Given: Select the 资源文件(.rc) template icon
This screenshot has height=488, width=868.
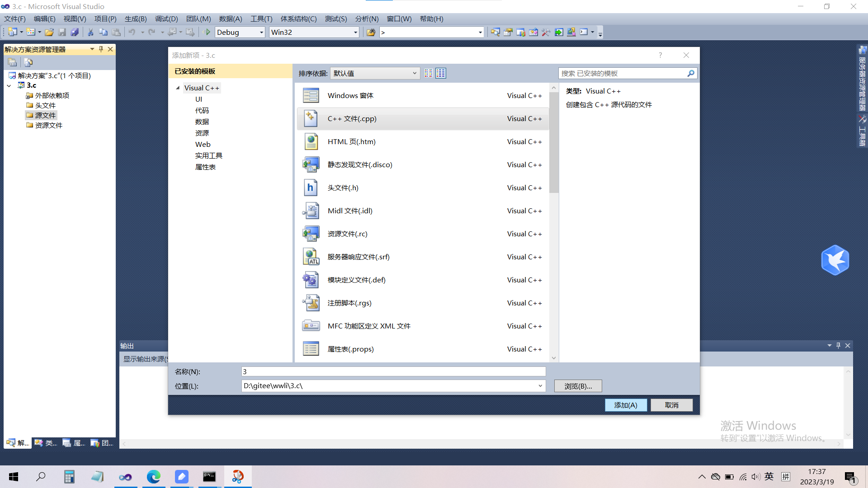Looking at the screenshot, I should click(311, 234).
